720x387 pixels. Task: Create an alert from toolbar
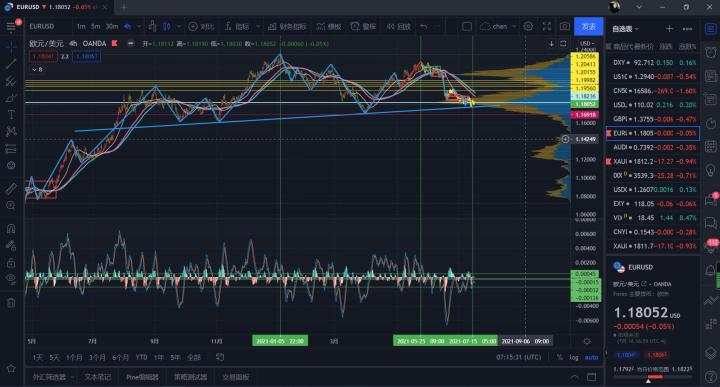pos(363,27)
